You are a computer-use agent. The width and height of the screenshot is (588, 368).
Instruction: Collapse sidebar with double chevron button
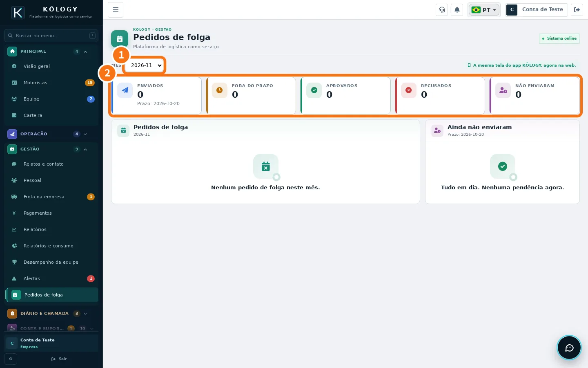click(x=11, y=359)
